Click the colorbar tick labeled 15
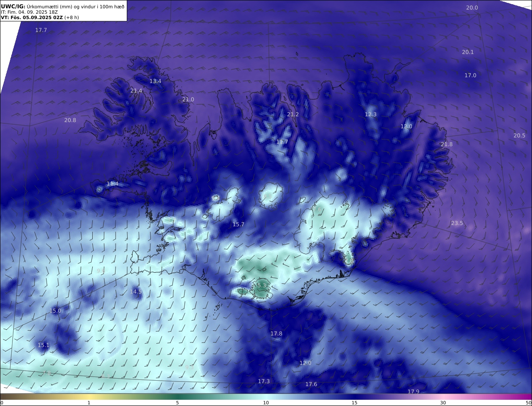Image resolution: width=532 pixels, height=406 pixels. click(355, 403)
